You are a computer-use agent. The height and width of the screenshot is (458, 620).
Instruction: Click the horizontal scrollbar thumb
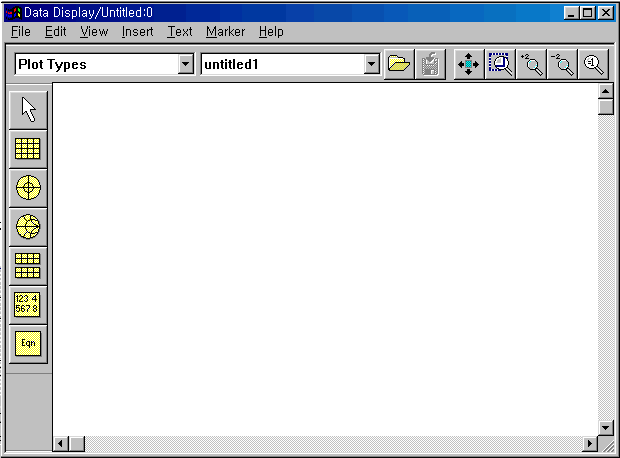(77, 443)
